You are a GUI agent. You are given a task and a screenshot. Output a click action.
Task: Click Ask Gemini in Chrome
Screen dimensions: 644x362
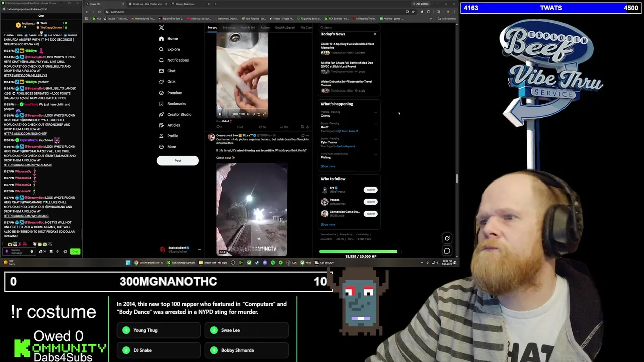coord(421,4)
